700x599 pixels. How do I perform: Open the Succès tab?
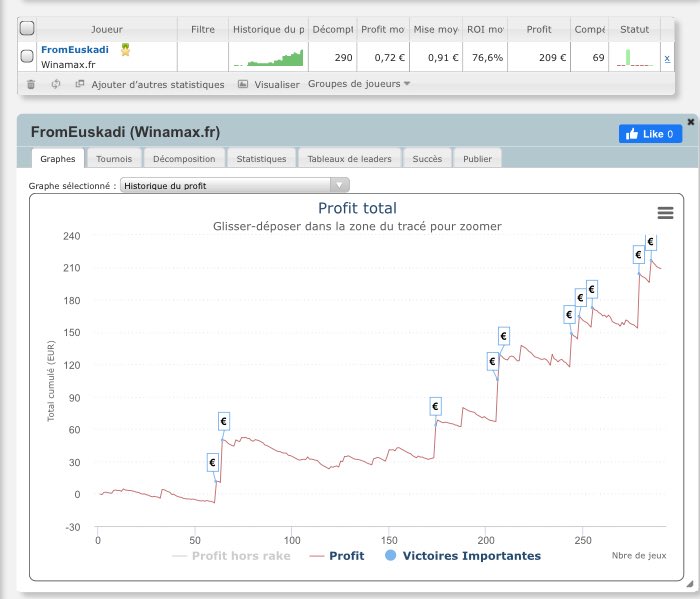click(x=427, y=159)
